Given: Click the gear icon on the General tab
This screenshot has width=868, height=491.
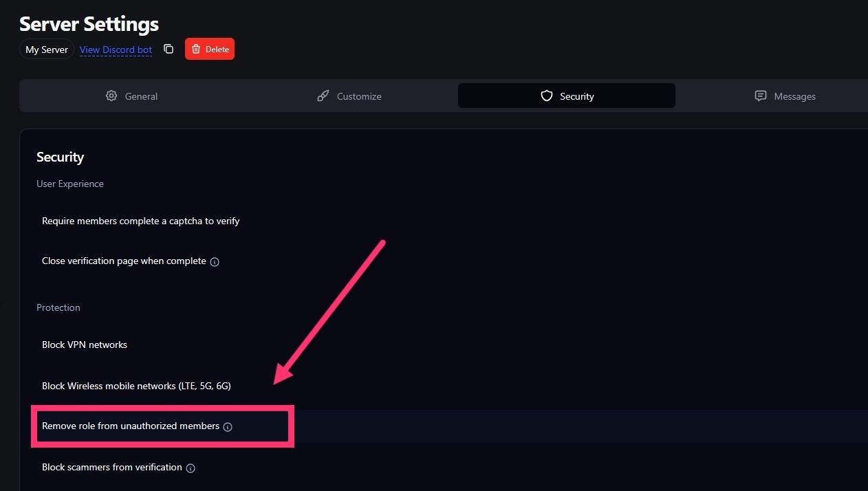Looking at the screenshot, I should [111, 96].
